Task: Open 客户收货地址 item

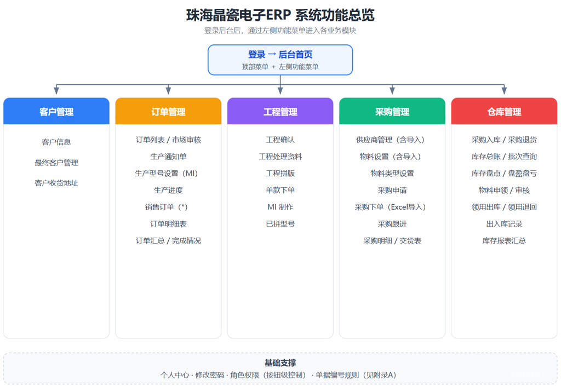Action: point(56,183)
